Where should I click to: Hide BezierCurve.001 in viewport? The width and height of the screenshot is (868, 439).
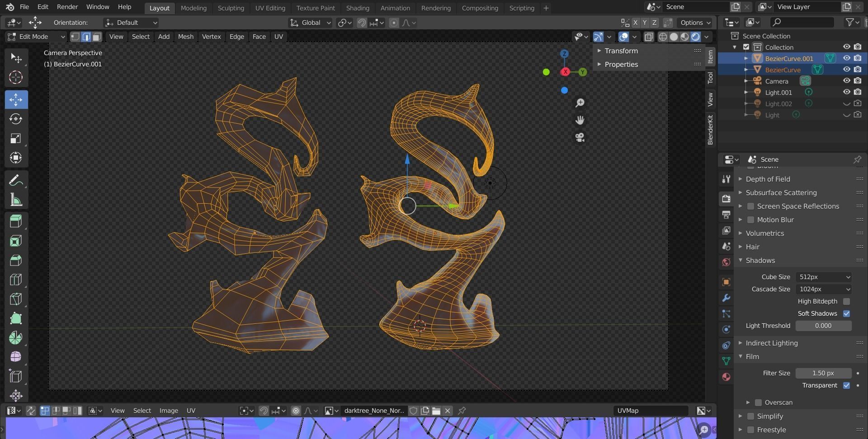846,58
